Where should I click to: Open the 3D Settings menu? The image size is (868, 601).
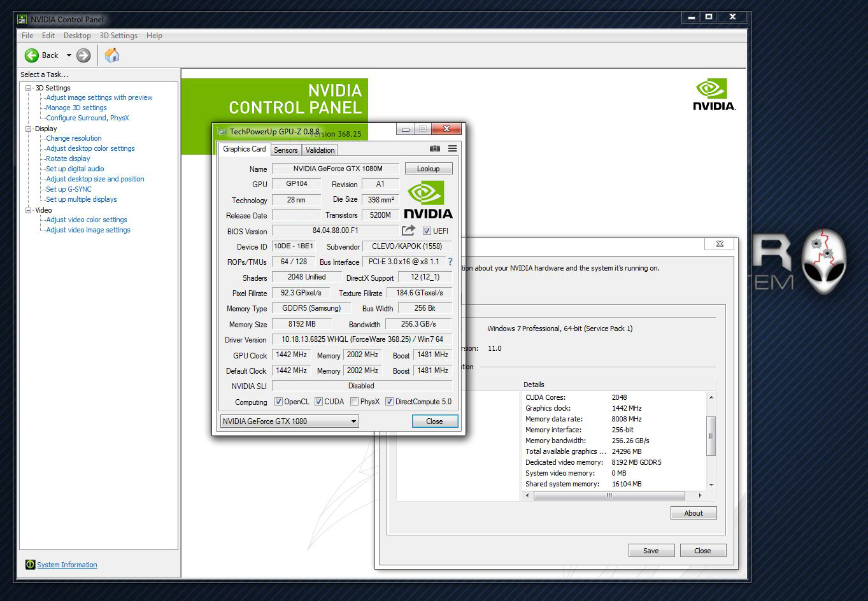coord(118,36)
